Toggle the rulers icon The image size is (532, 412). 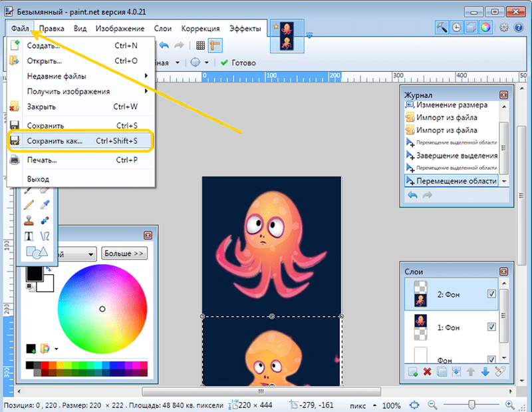point(215,45)
